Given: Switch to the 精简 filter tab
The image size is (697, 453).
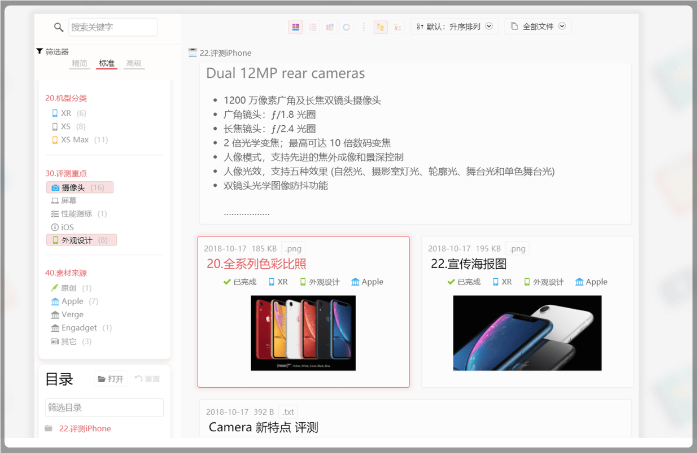Looking at the screenshot, I should pos(80,63).
